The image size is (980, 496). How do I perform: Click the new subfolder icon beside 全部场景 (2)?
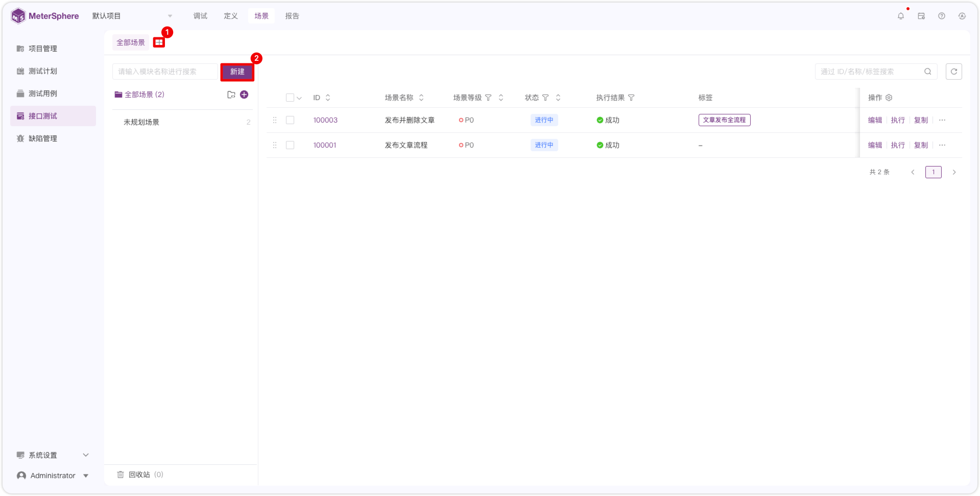coord(231,95)
